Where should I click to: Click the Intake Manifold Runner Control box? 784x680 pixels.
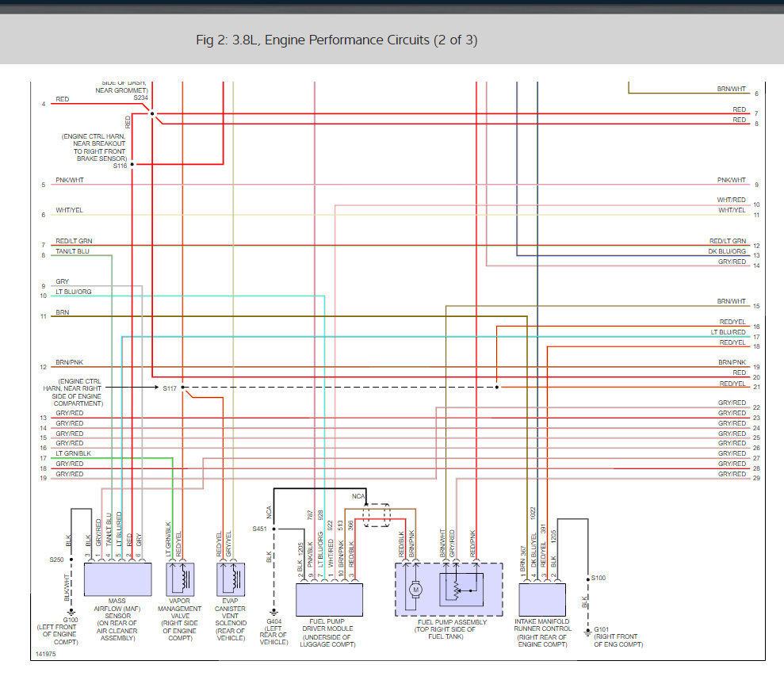[542, 599]
